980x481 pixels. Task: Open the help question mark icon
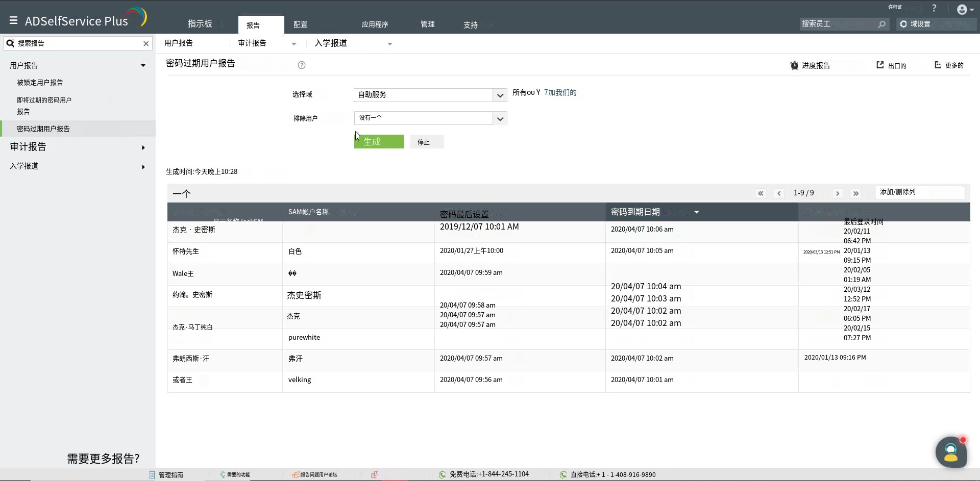click(x=934, y=8)
